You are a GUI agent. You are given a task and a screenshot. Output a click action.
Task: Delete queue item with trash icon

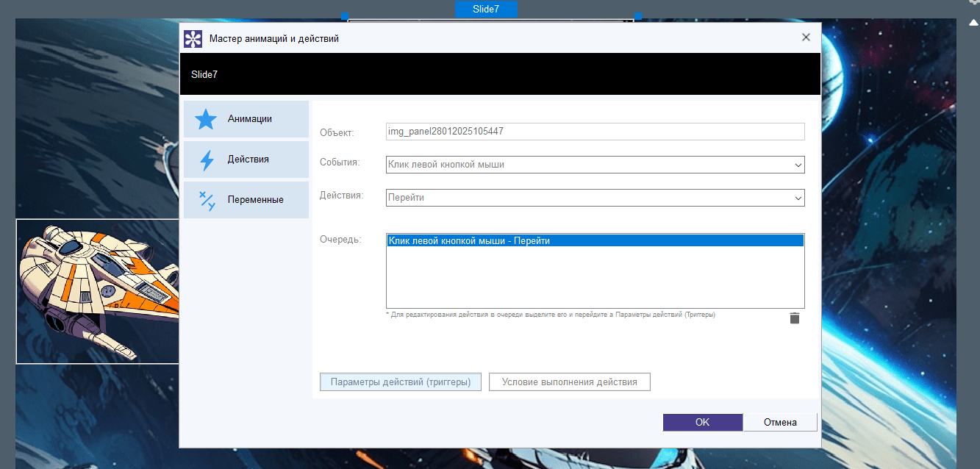click(794, 318)
